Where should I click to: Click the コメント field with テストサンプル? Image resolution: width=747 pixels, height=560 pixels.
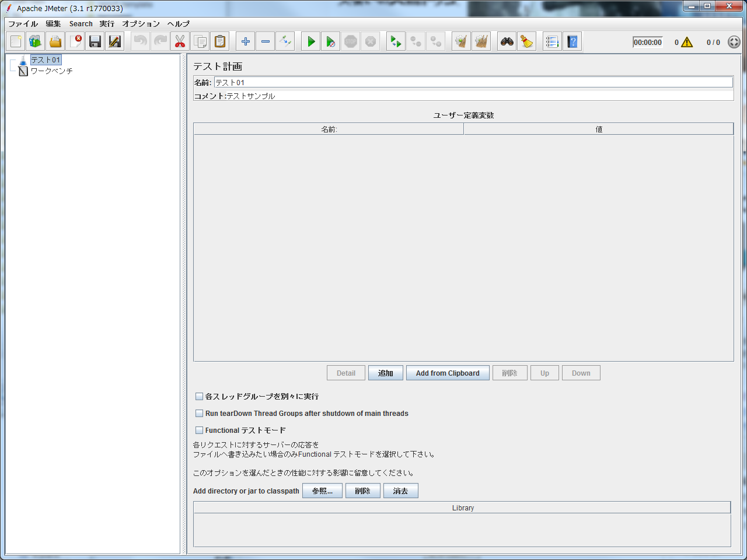(x=480, y=96)
